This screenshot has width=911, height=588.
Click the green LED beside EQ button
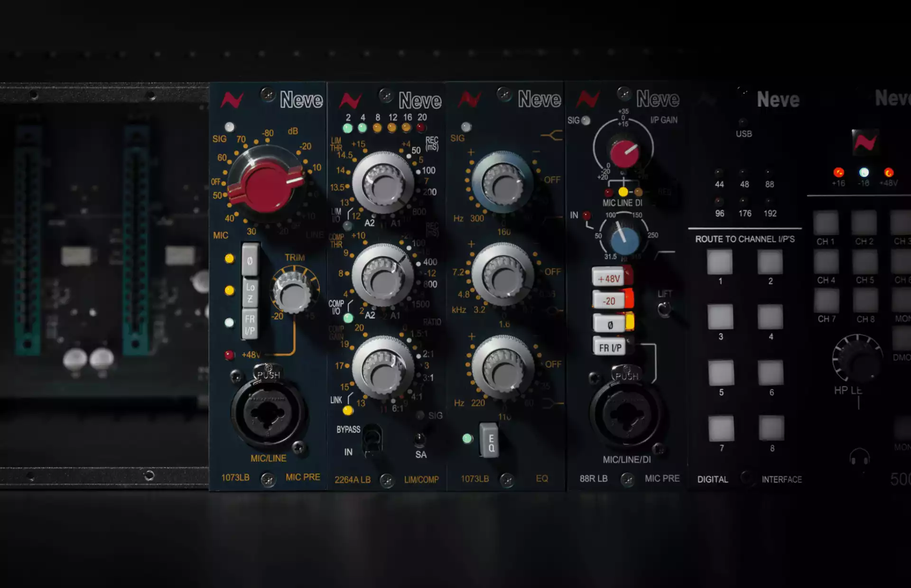coord(467,439)
